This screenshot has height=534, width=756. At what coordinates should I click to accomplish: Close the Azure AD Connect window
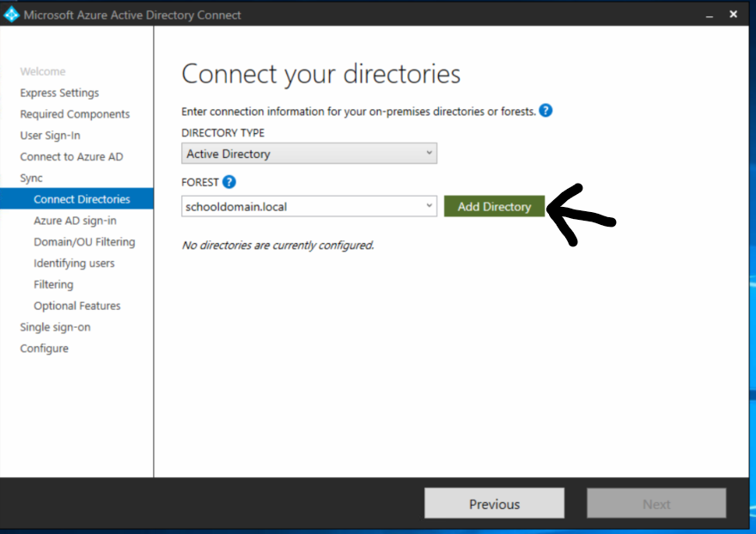tap(734, 15)
